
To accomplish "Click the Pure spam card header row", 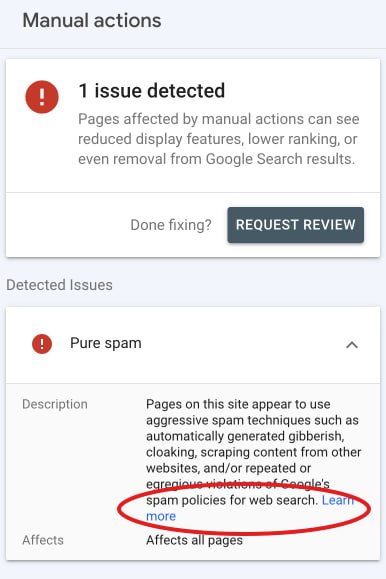I will (x=193, y=345).
